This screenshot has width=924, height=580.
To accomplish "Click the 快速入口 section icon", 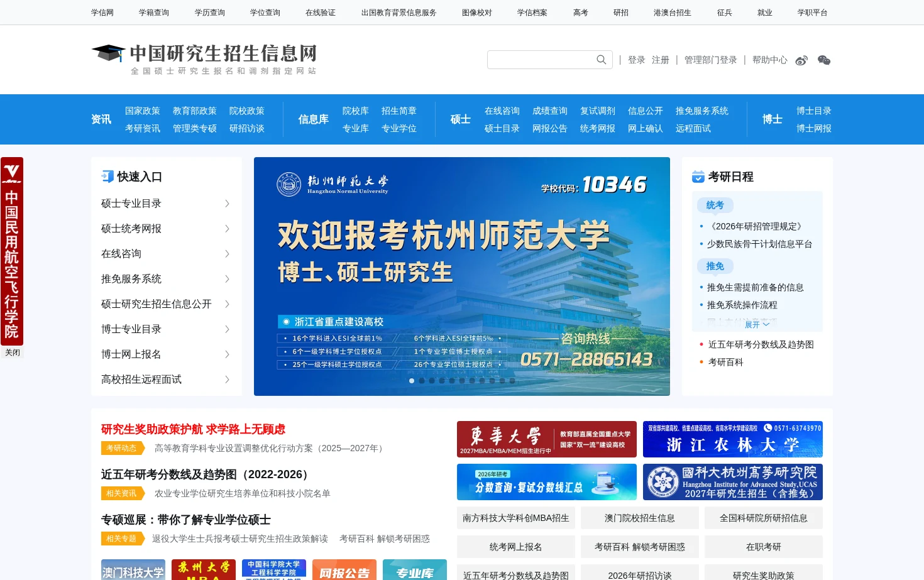I will (x=107, y=177).
